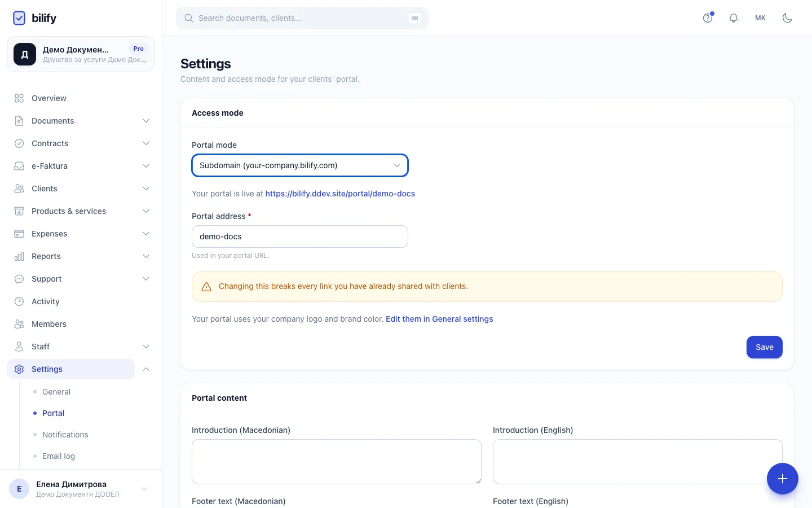Select the Portal settings submenu item
This screenshot has height=508, width=812.
(53, 413)
